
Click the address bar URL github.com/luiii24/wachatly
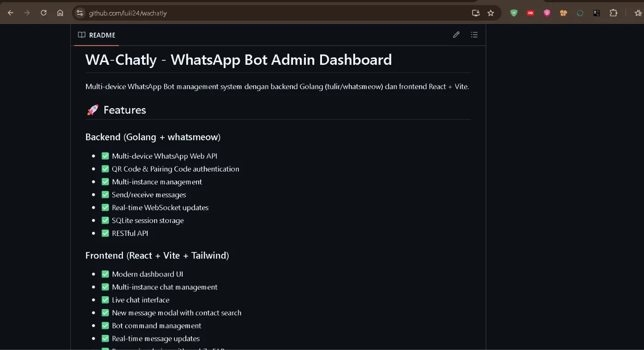pos(128,13)
